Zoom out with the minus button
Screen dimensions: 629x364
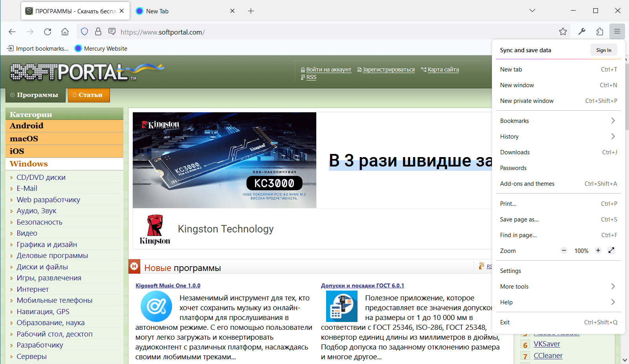564,251
